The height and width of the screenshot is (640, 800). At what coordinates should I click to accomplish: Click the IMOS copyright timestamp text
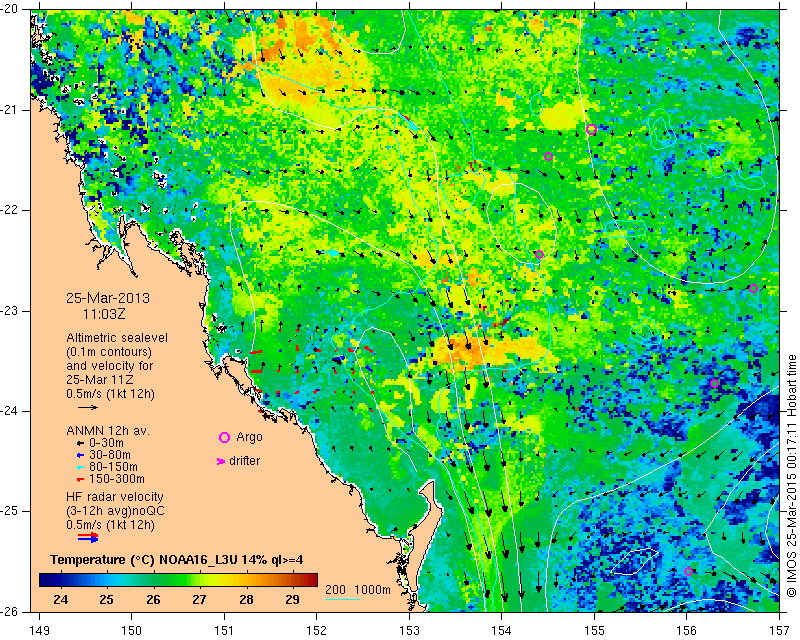(791, 476)
